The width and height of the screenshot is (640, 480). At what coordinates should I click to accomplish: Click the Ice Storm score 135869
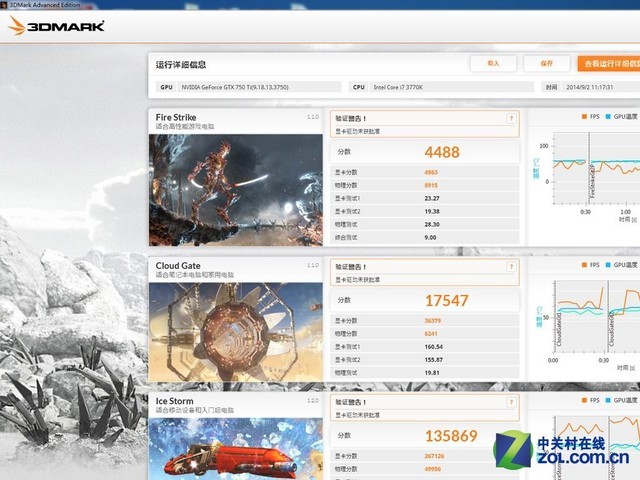tap(451, 436)
